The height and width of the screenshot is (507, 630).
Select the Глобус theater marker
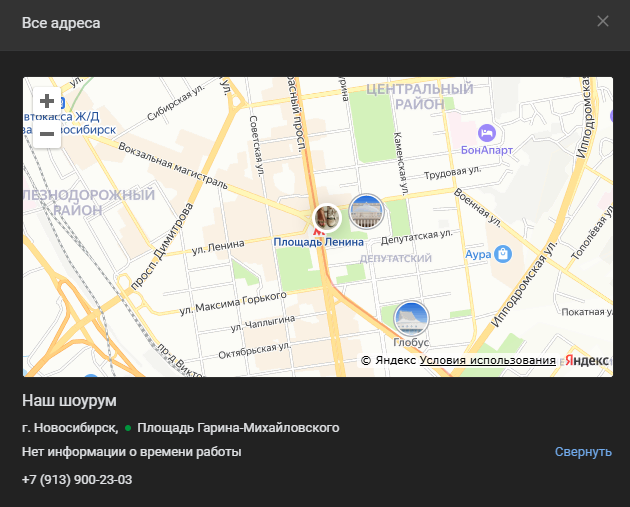pyautogui.click(x=411, y=319)
